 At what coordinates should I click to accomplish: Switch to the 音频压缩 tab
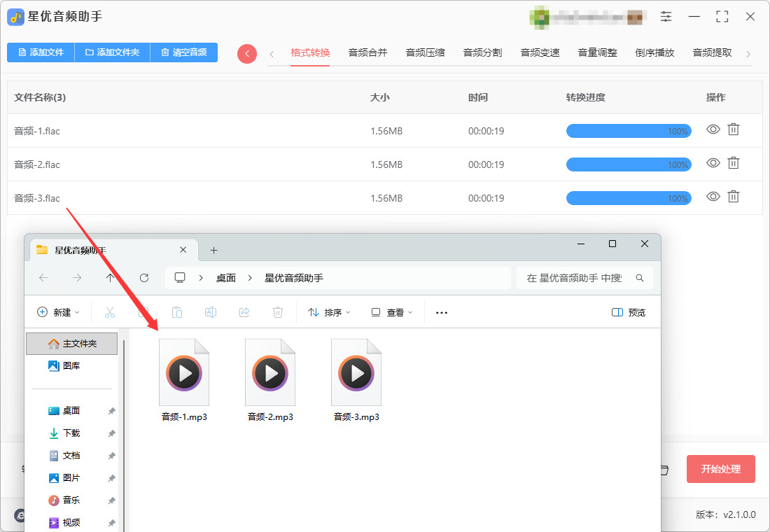coord(426,52)
